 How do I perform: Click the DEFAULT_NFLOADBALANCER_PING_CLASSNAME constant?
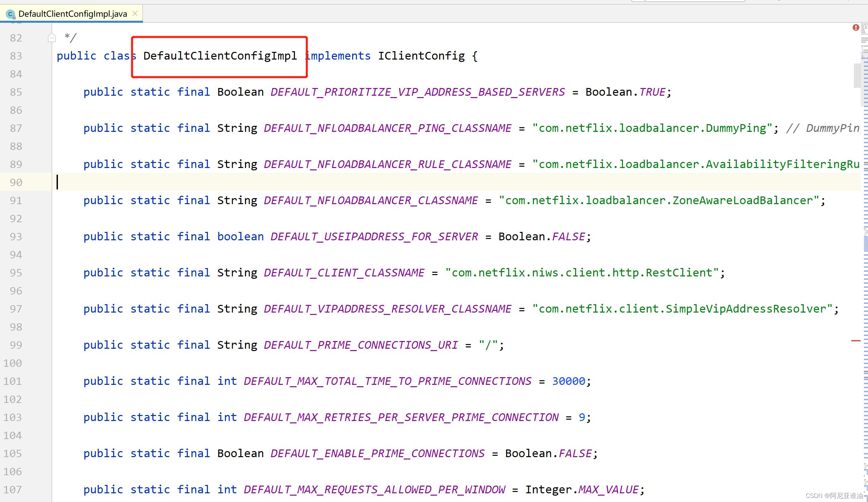(387, 128)
